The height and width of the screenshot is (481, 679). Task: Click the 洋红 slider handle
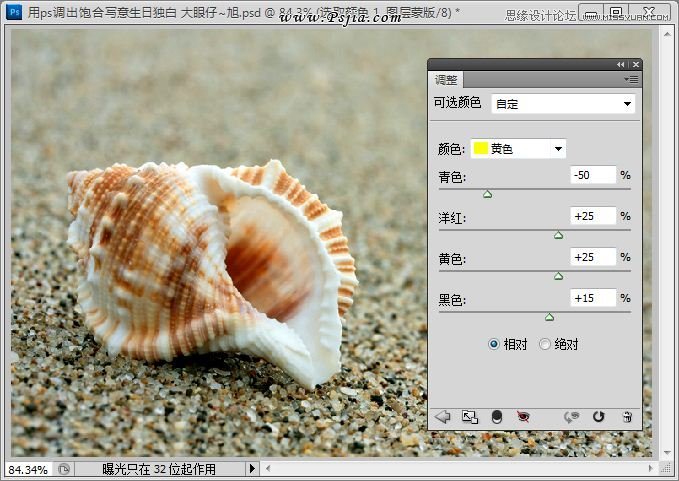(x=559, y=235)
